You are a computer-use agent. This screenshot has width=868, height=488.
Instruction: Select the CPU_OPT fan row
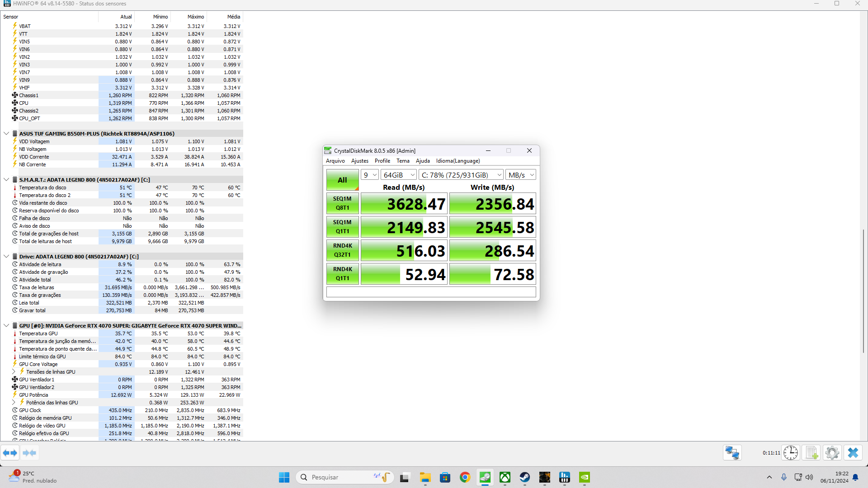(x=122, y=118)
